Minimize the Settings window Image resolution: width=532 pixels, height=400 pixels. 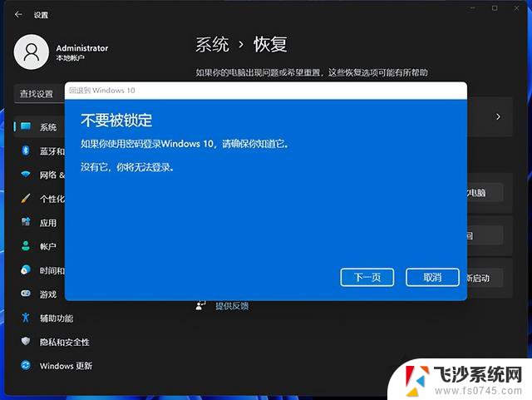[473, 8]
